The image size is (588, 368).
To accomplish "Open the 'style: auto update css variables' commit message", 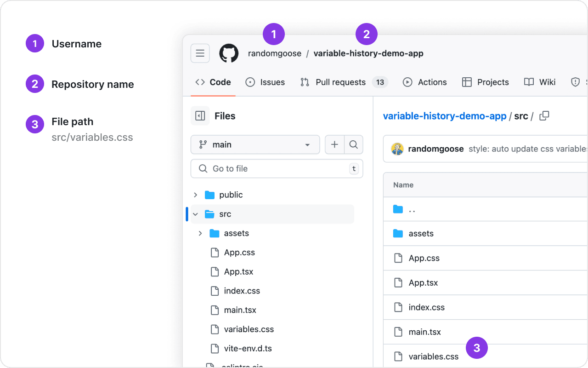I will (x=528, y=149).
